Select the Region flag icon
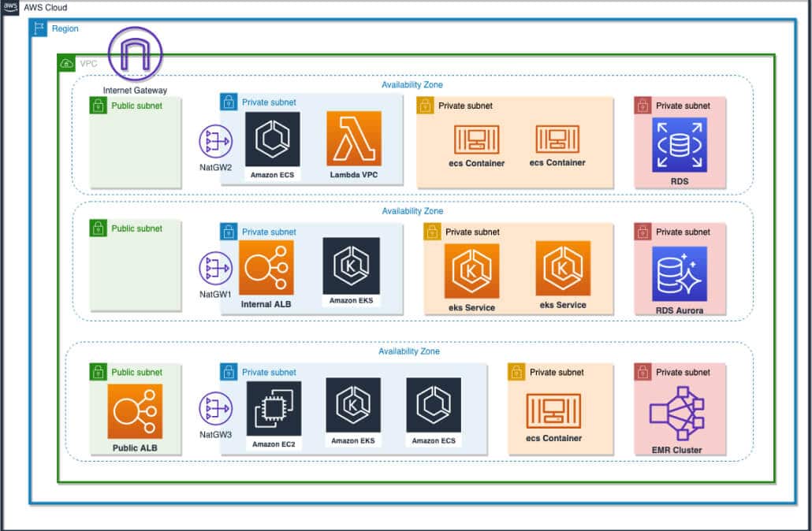Image resolution: width=812 pixels, height=531 pixels. pyautogui.click(x=39, y=28)
